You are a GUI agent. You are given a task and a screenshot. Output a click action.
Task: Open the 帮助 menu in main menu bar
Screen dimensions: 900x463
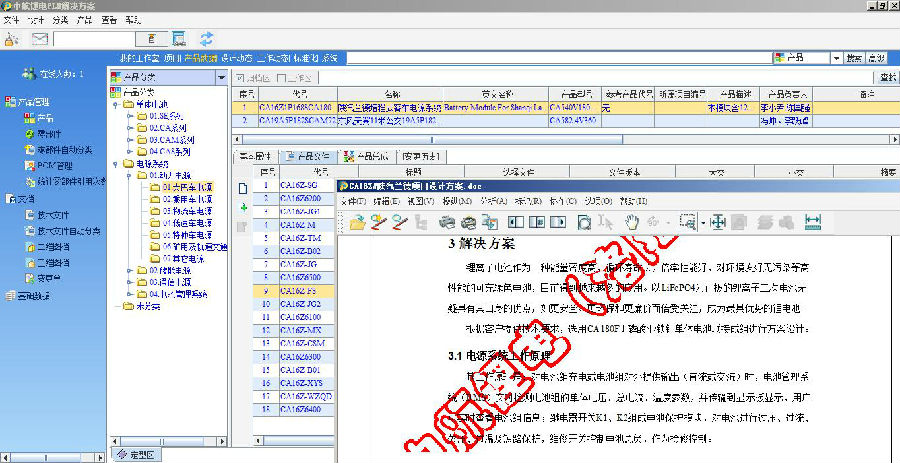tap(133, 20)
